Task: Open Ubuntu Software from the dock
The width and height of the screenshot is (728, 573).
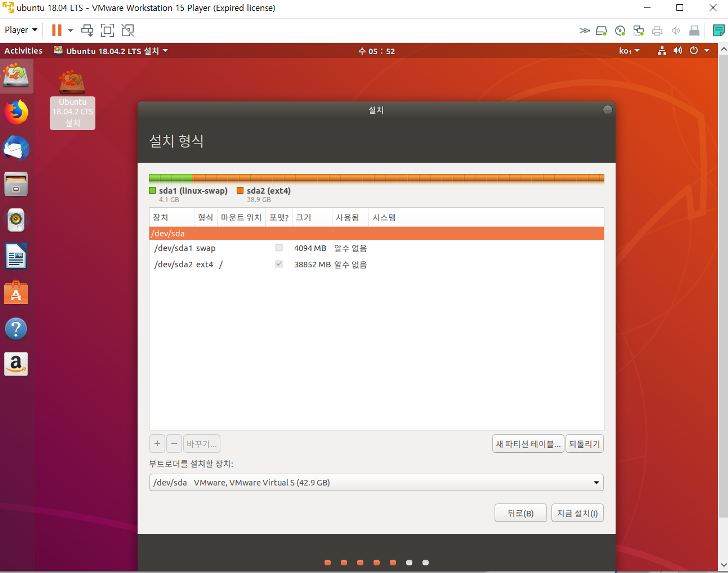Action: (x=16, y=293)
